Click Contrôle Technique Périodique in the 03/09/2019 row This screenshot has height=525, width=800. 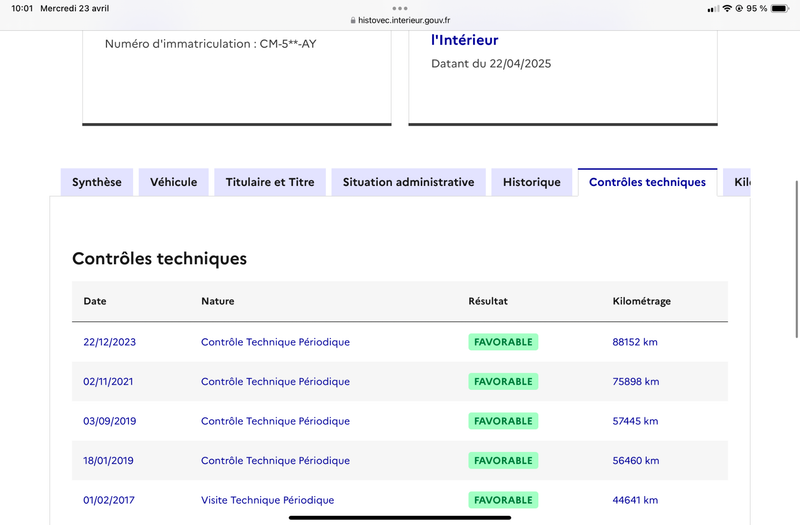pyautogui.click(x=276, y=421)
